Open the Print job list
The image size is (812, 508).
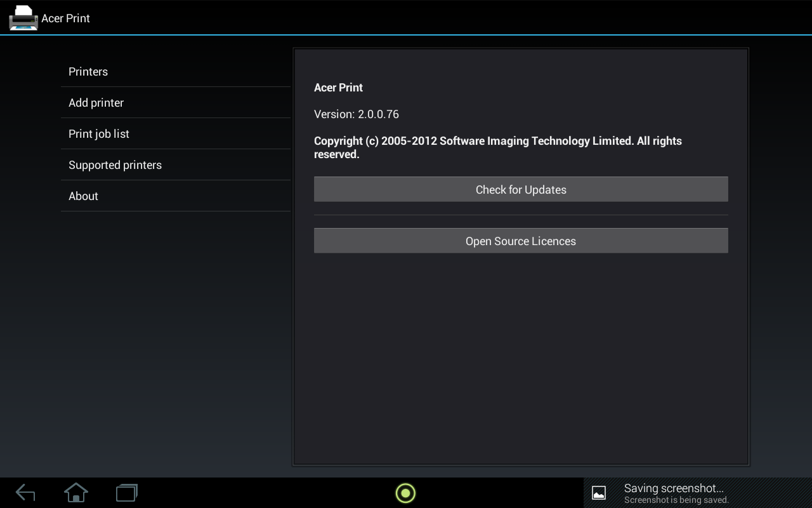(x=99, y=134)
